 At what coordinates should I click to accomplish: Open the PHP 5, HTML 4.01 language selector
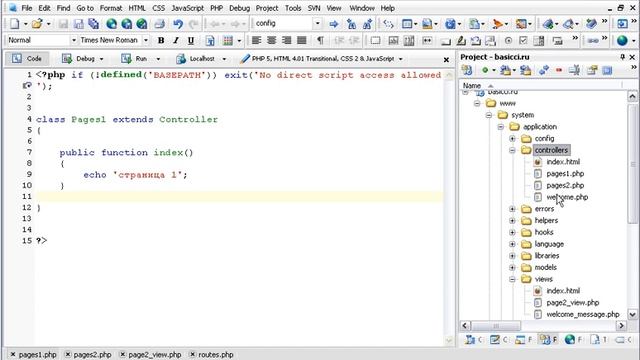coord(321,59)
